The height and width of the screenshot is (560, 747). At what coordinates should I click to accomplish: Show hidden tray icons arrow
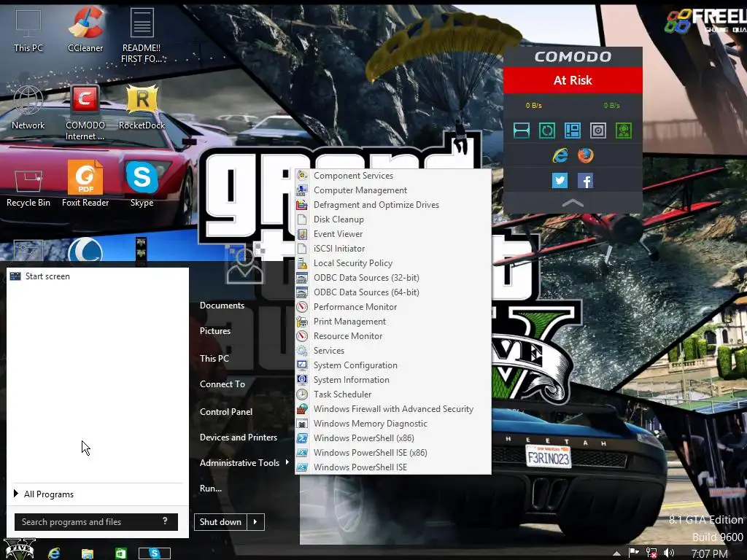tap(617, 553)
